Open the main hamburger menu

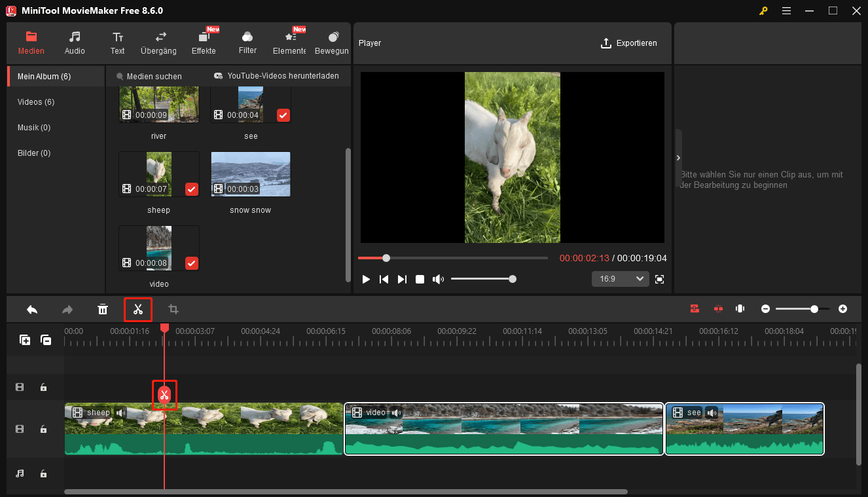point(786,10)
